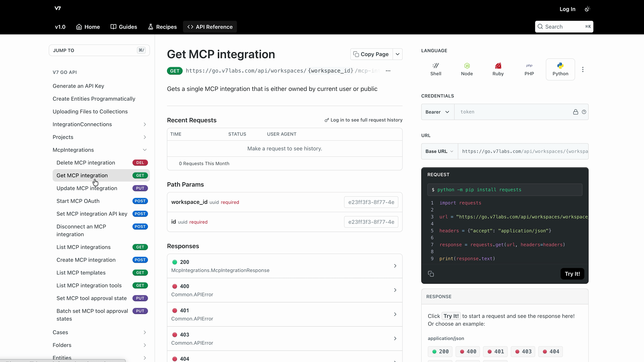Screen dimensions: 644x362
Task: Show the 404 example response
Action: (551, 351)
